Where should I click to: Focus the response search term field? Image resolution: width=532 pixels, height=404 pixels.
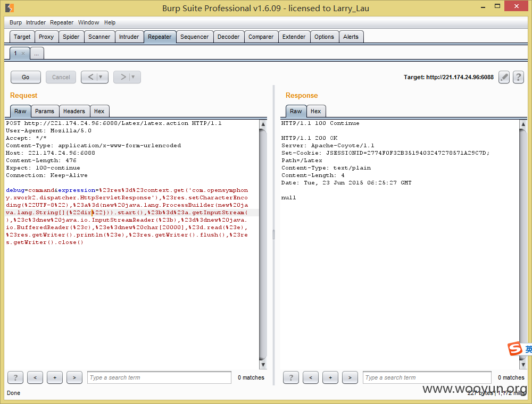(x=427, y=377)
